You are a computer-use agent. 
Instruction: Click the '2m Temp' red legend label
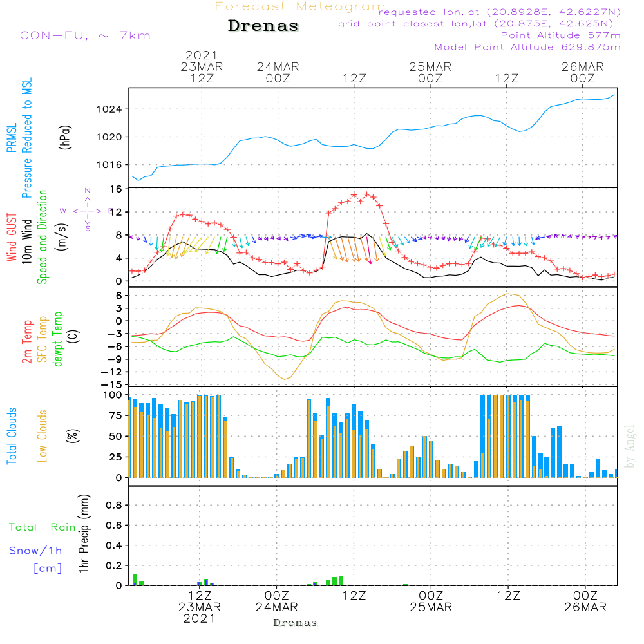click(26, 342)
